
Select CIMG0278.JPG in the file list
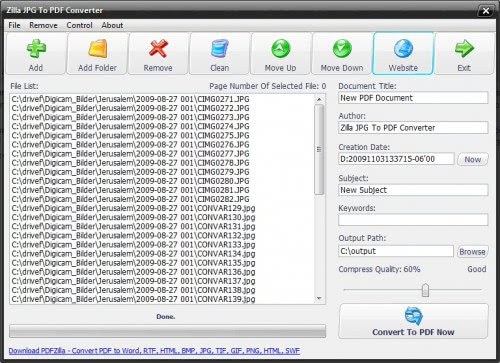pos(130,163)
